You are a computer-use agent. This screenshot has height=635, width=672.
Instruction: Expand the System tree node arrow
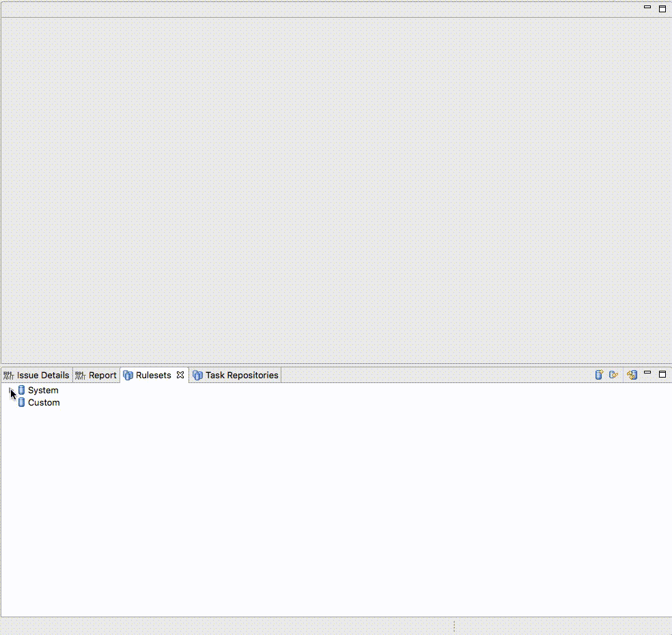(11, 391)
